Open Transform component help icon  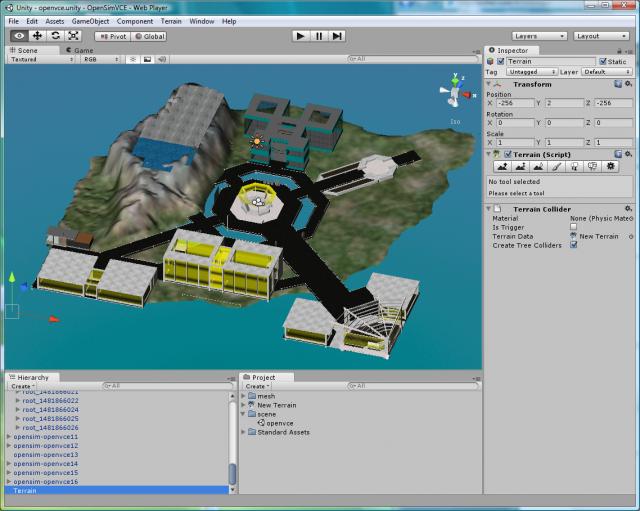pyautogui.click(x=618, y=84)
